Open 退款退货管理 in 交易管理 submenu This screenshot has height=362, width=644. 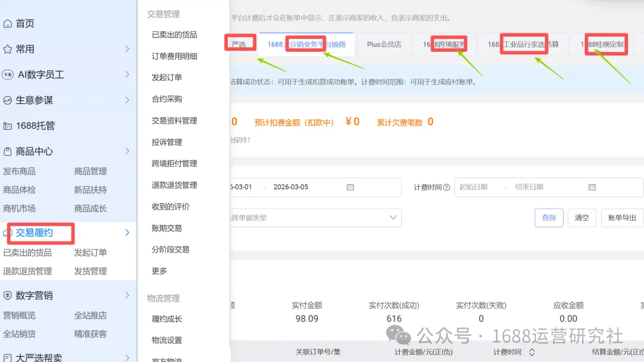(x=175, y=185)
